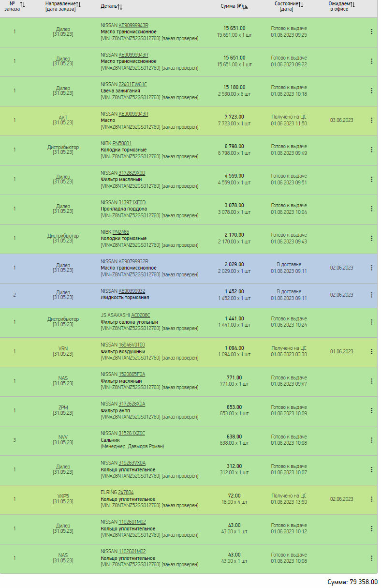Image resolution: width=381 pixels, height=588 pixels.
Task: Click 6 798.00 sum for PN50001
Action: point(234,146)
